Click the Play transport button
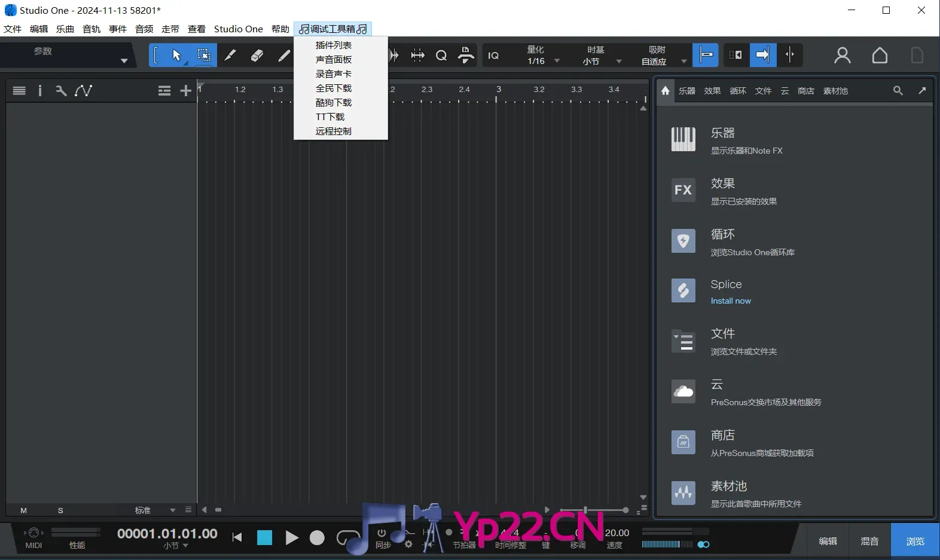Screen dimensions: 940x560 coord(291,538)
